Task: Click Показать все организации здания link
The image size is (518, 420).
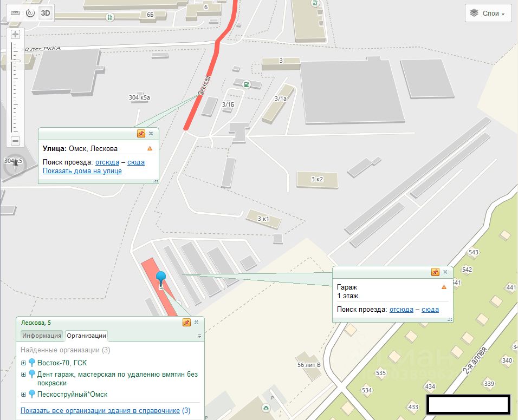Action: click(x=100, y=410)
